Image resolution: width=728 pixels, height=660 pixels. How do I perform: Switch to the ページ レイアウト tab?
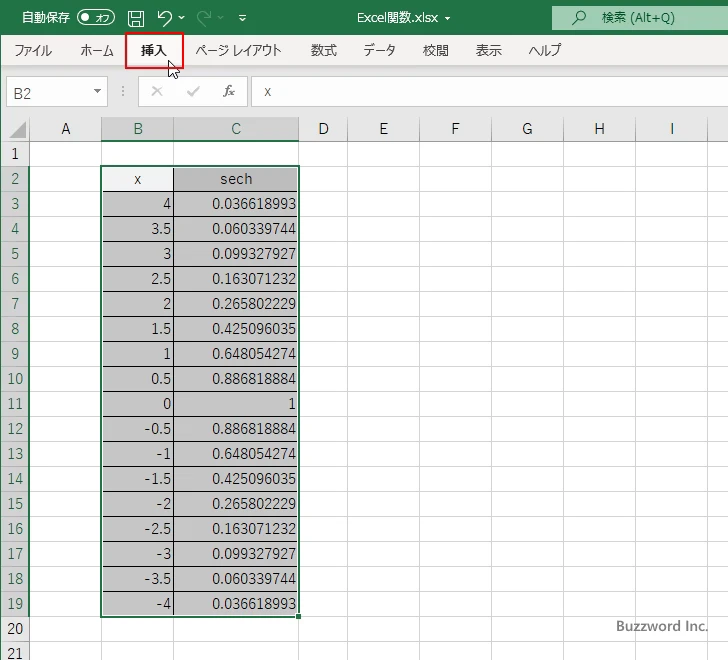click(x=238, y=50)
